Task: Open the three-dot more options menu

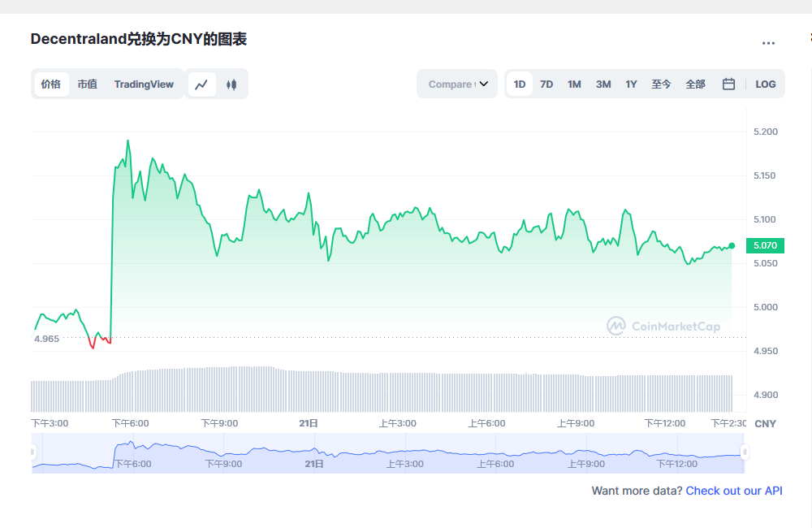Action: (768, 44)
